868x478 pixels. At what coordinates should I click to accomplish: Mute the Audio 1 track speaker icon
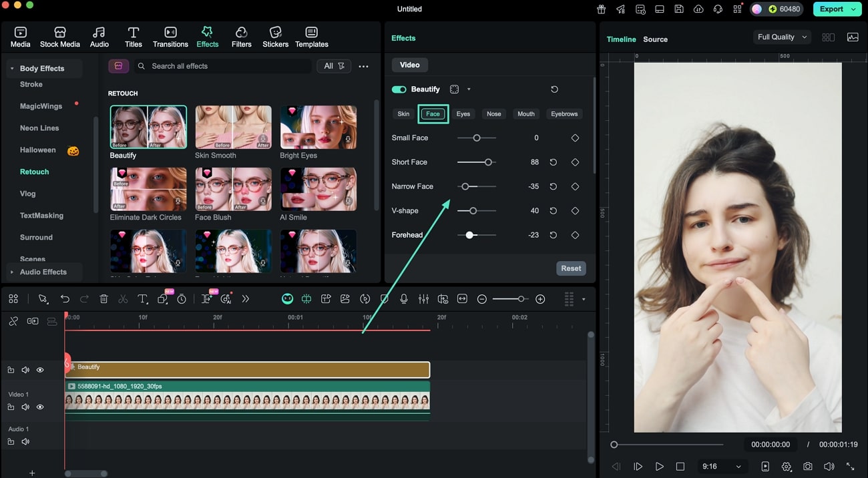click(25, 441)
